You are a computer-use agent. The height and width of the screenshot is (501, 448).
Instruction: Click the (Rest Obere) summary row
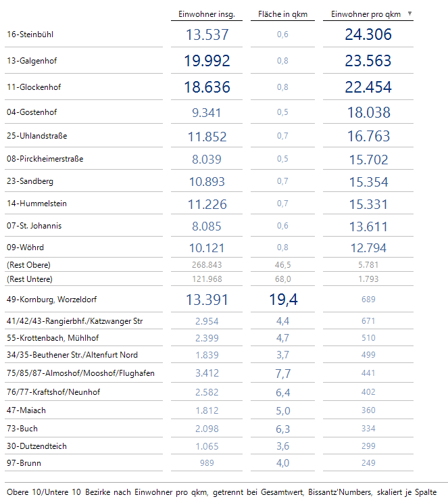click(x=209, y=265)
